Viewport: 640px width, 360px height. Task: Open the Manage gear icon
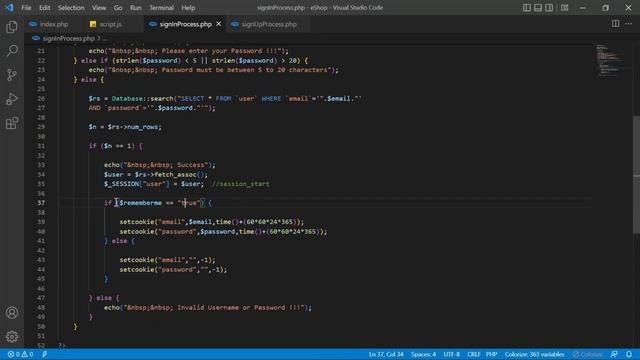tap(12, 336)
